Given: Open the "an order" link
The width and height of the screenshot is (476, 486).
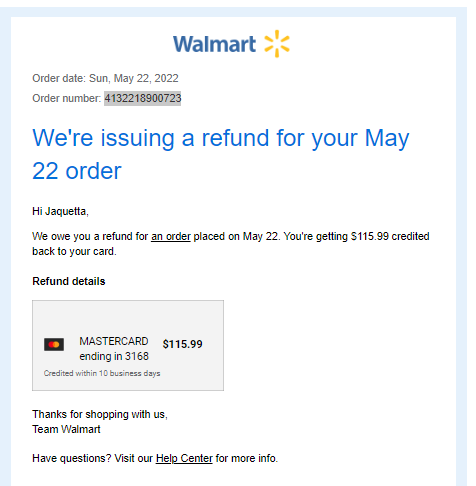Looking at the screenshot, I should [171, 236].
